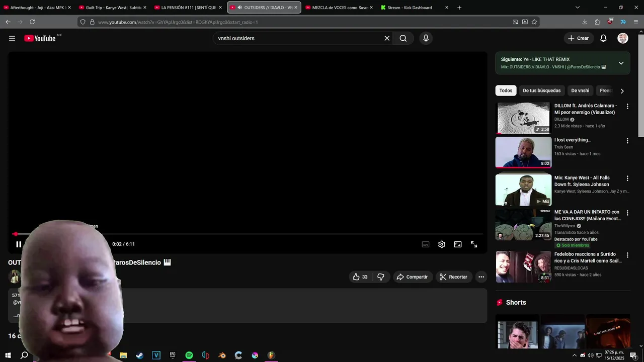This screenshot has height=362, width=644.
Task: Toggle video subtitles in the player
Action: coord(426,244)
